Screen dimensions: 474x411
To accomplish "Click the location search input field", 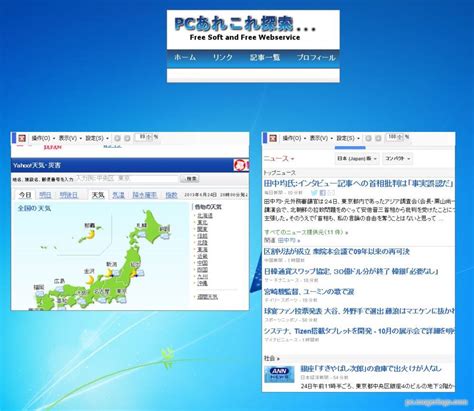I will pos(126,178).
